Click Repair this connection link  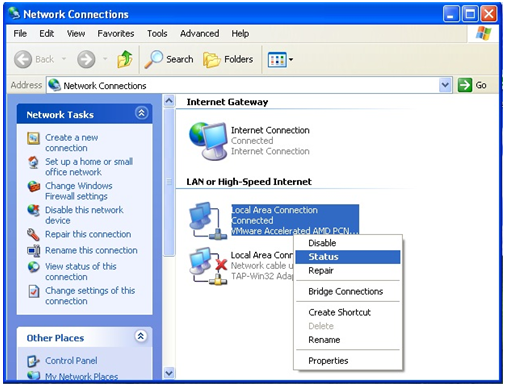[x=88, y=234]
